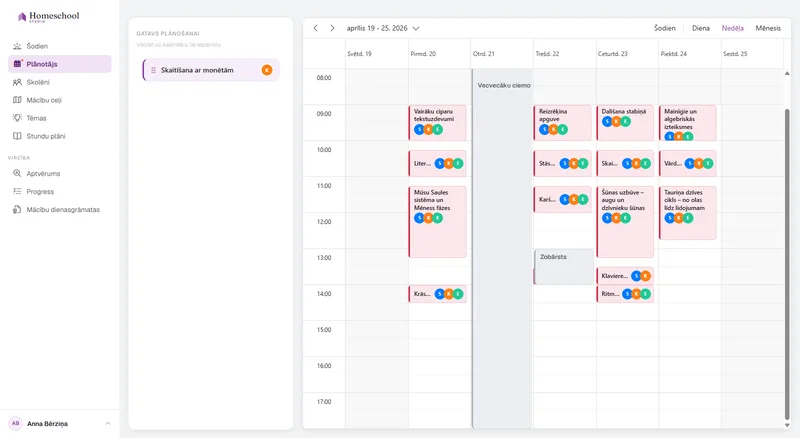This screenshot has height=438, width=800.
Task: Click the Šodien button in calendar header
Action: click(x=664, y=28)
